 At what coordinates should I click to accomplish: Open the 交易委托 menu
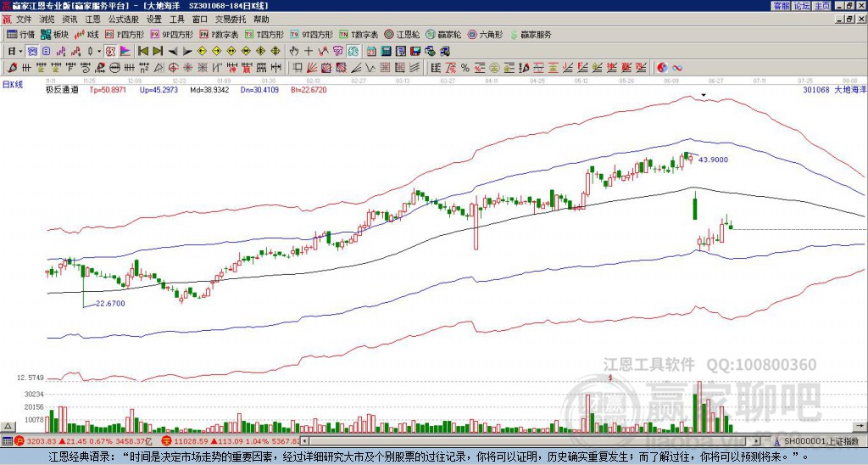tap(231, 20)
